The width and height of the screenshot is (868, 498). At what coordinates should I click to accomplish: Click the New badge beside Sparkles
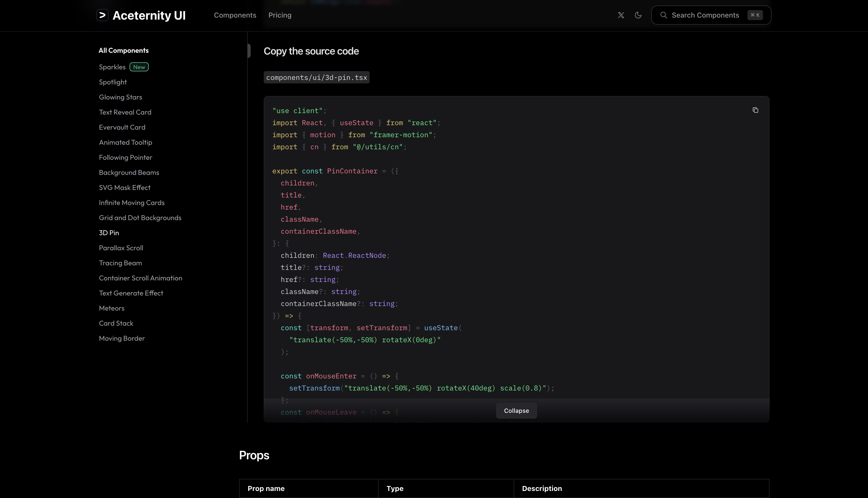pyautogui.click(x=139, y=67)
